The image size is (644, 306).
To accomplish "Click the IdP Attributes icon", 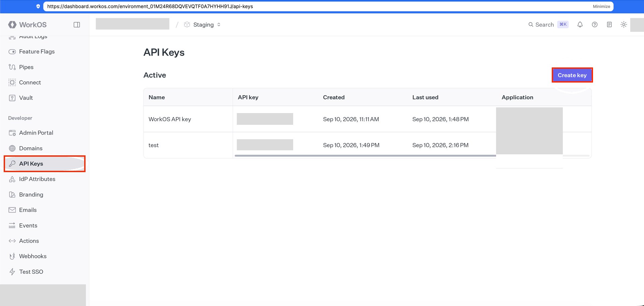I will click(x=12, y=179).
